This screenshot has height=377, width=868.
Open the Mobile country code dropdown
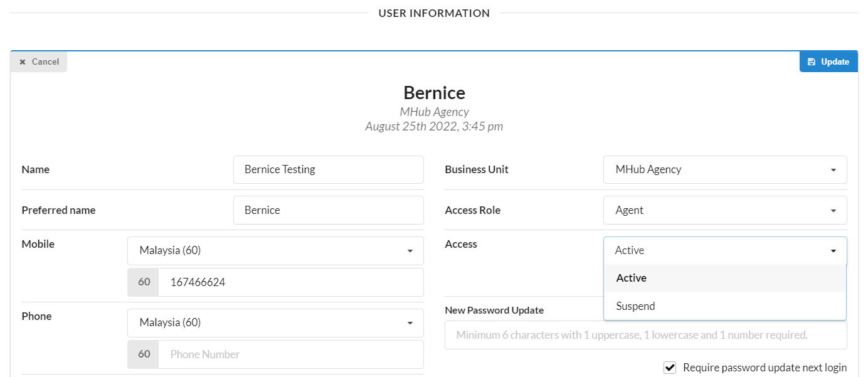point(275,250)
